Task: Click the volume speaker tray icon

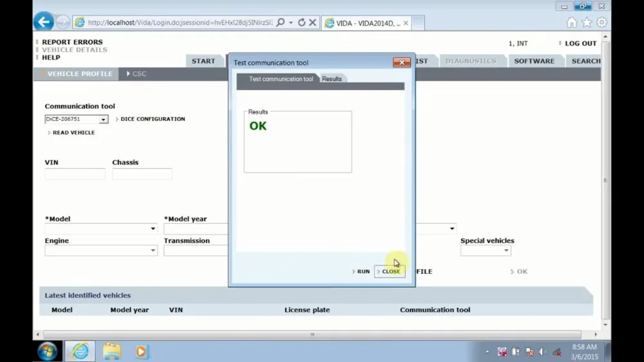Action: pos(543,352)
